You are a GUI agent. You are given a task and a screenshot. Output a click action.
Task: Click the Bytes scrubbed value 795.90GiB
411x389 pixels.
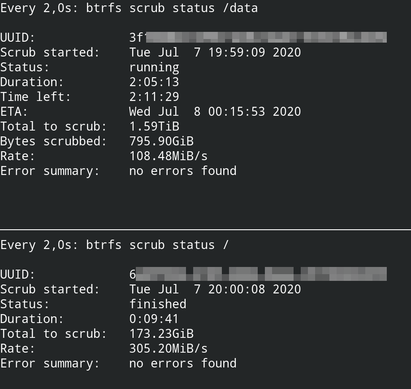(161, 141)
